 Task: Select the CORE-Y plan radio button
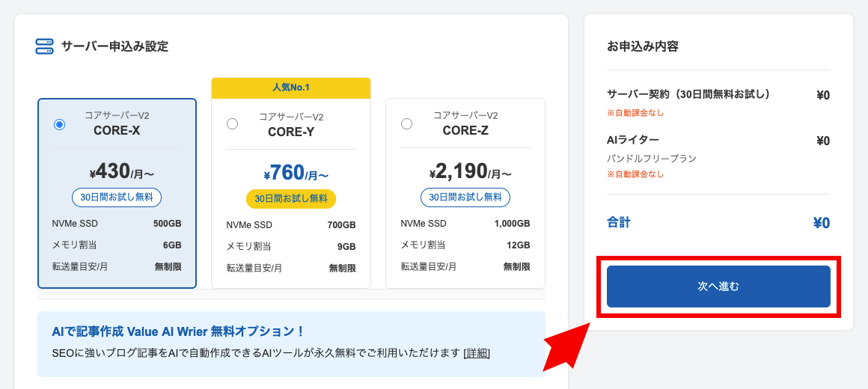(233, 124)
